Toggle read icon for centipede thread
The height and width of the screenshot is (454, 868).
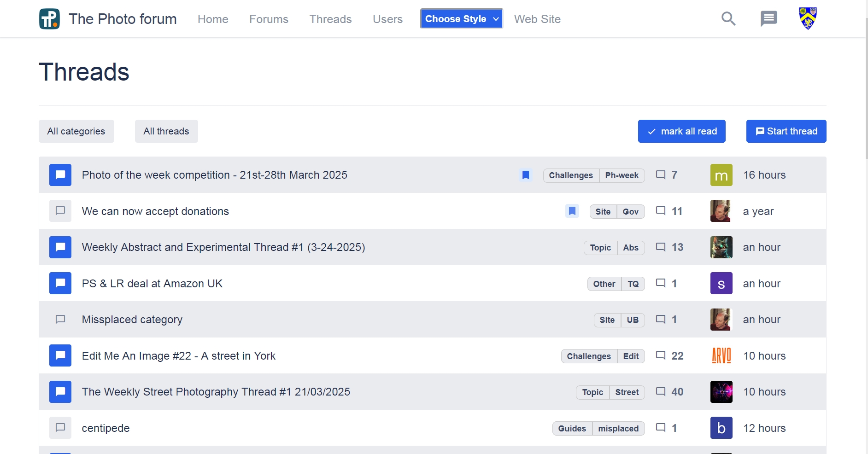click(60, 428)
